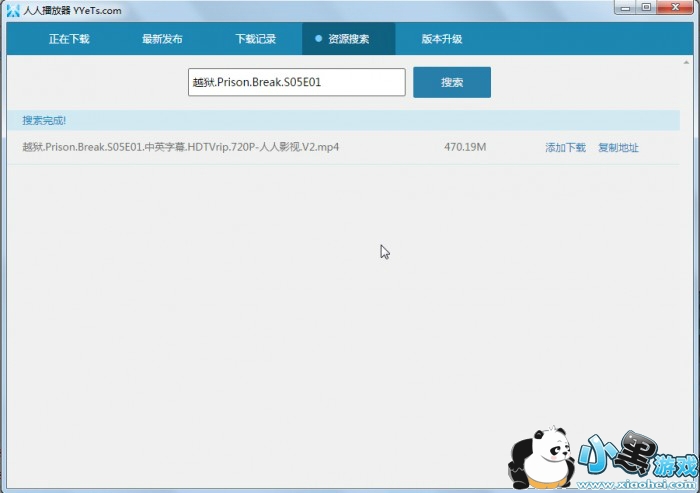Select the 越狱.Prison.Break.S05E01 mp4 result filename
The height and width of the screenshot is (493, 700).
tap(181, 147)
